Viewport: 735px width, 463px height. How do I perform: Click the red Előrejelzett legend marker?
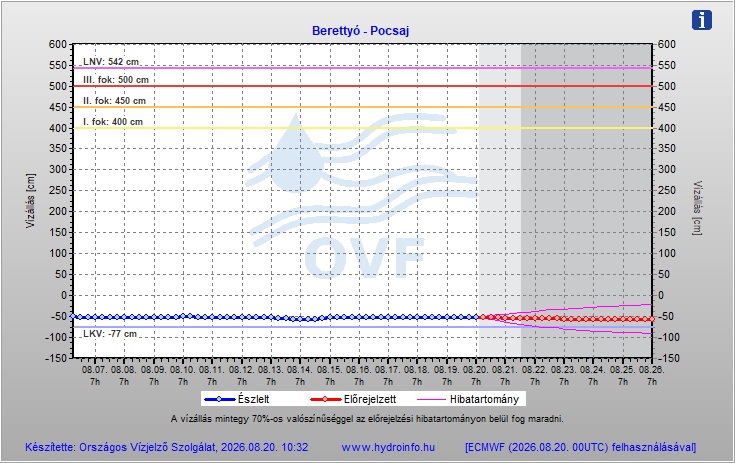pos(325,399)
